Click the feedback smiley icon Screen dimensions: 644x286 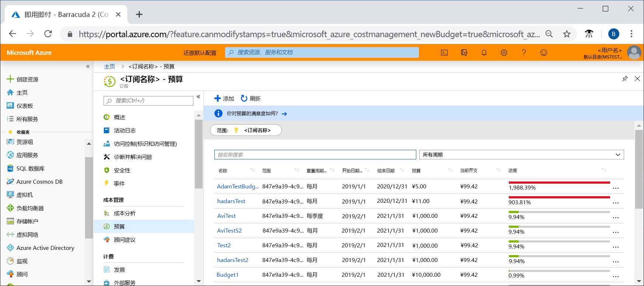click(x=544, y=53)
